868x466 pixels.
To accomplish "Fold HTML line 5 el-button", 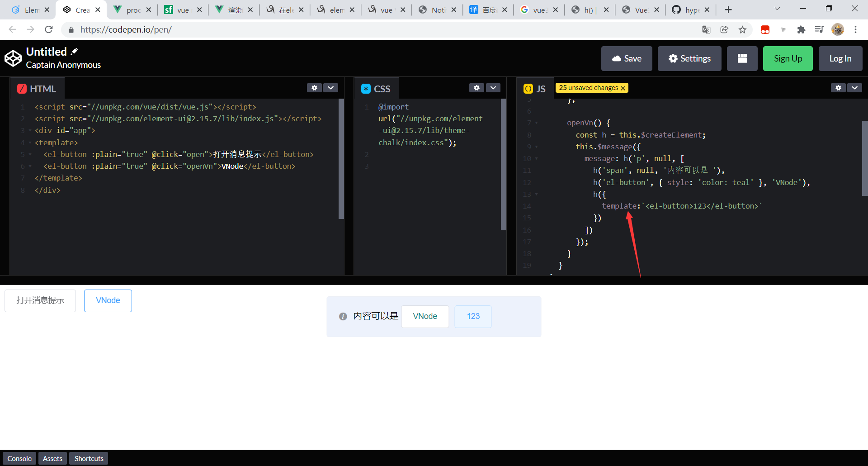I will click(30, 155).
